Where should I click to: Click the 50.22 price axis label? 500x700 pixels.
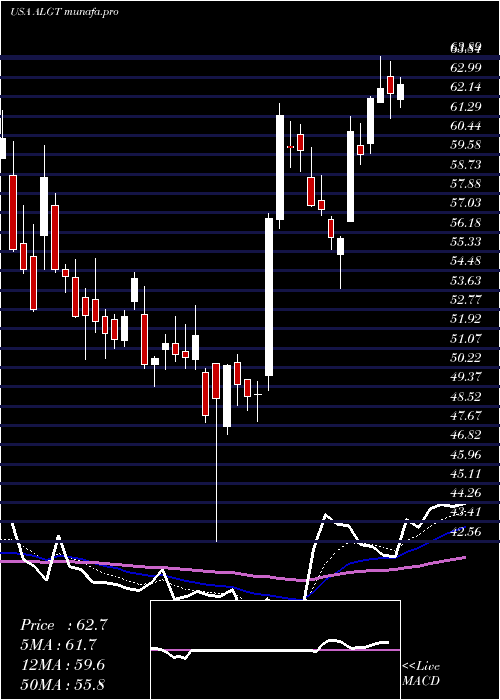pos(466,358)
